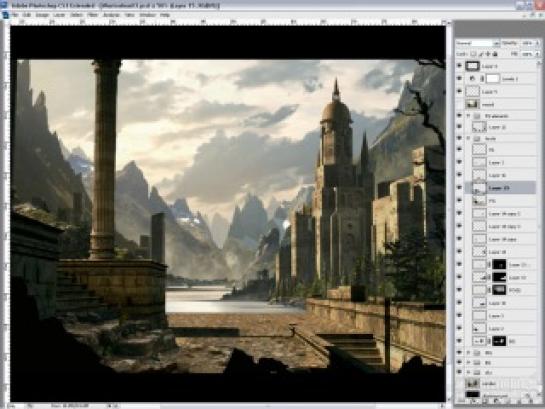Screen dimensions: 545x409
Task: Open the Window menu
Action: click(147, 15)
